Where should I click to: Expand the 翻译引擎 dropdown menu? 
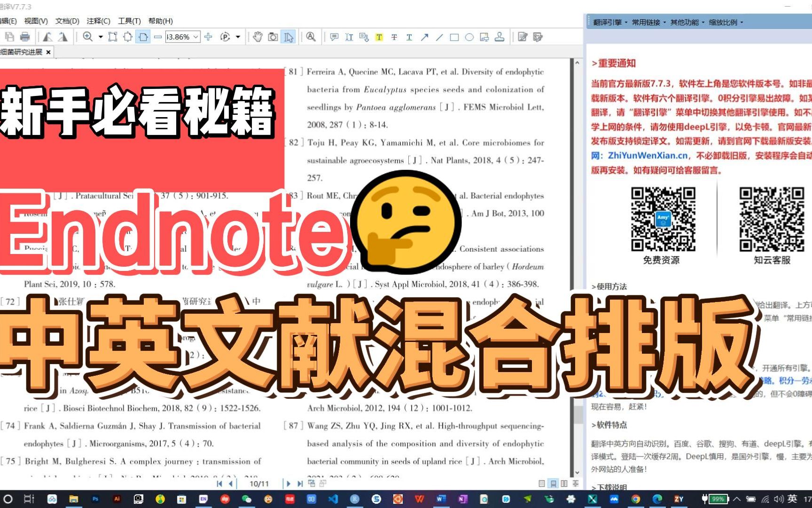point(610,22)
